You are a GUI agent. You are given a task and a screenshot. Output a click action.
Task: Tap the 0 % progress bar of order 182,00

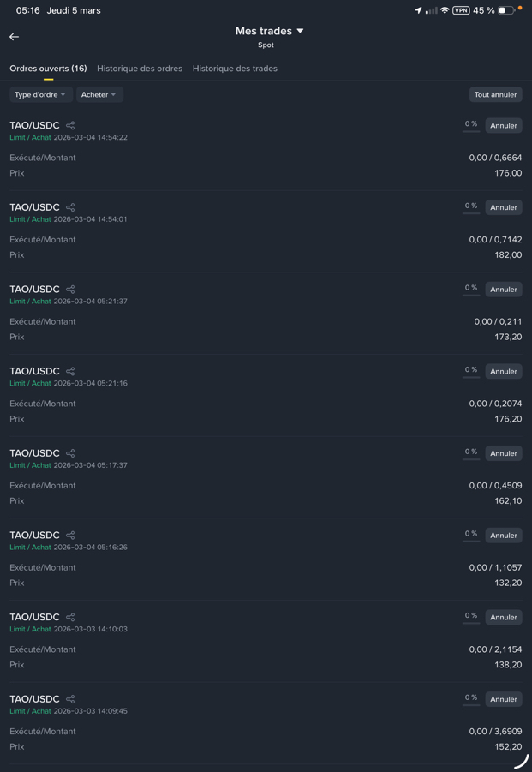[x=471, y=207]
